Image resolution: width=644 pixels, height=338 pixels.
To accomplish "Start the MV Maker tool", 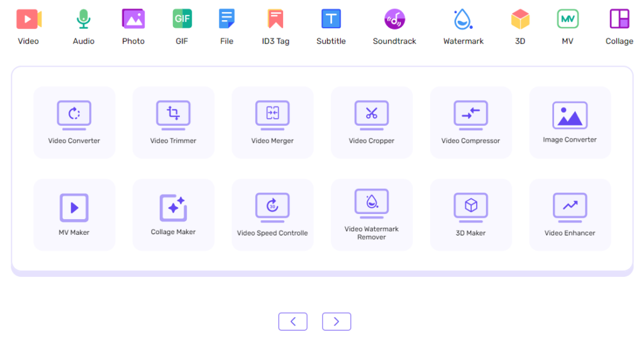I will click(x=74, y=215).
